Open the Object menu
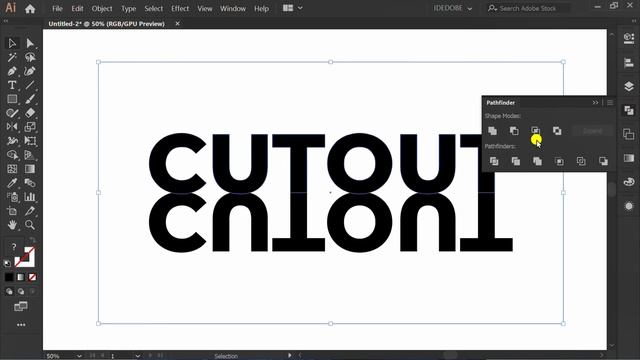Screen dimensions: 640x360 click(x=102, y=9)
